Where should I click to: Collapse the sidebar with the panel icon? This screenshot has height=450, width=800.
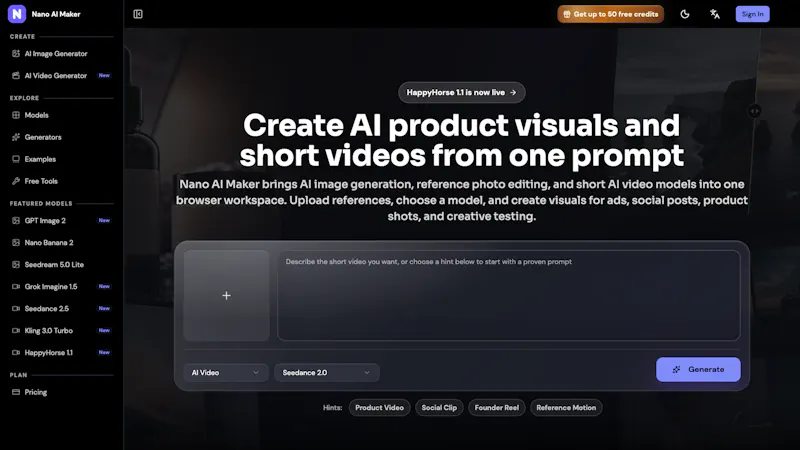(138, 14)
